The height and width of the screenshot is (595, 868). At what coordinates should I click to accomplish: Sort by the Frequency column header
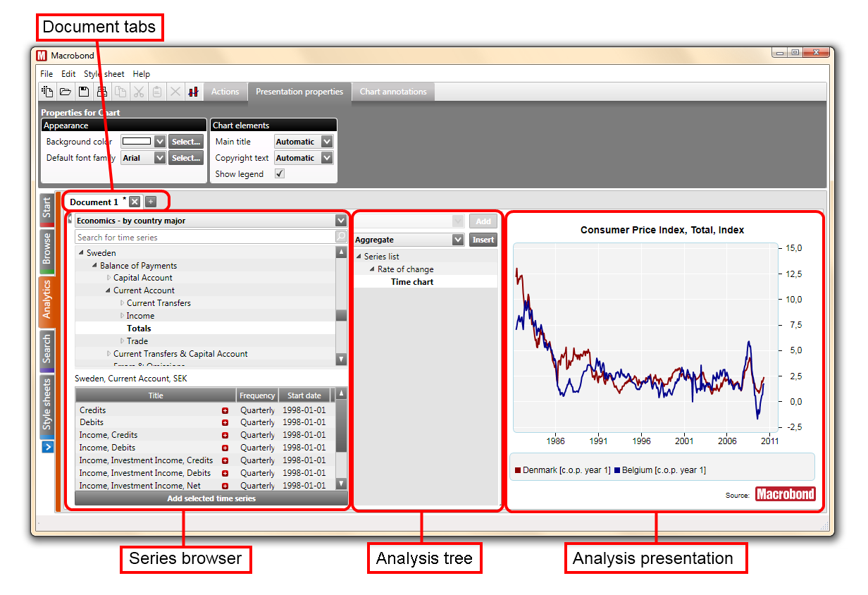click(x=257, y=395)
